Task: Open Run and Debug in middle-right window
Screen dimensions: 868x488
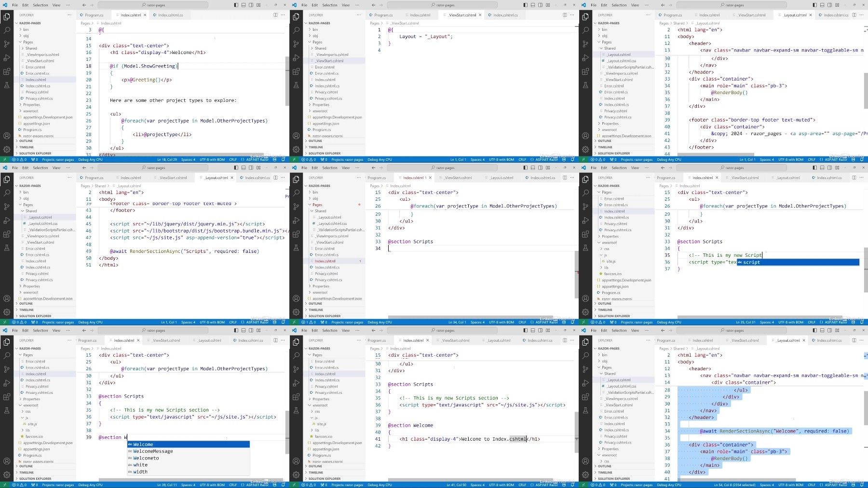Action: pos(585,220)
